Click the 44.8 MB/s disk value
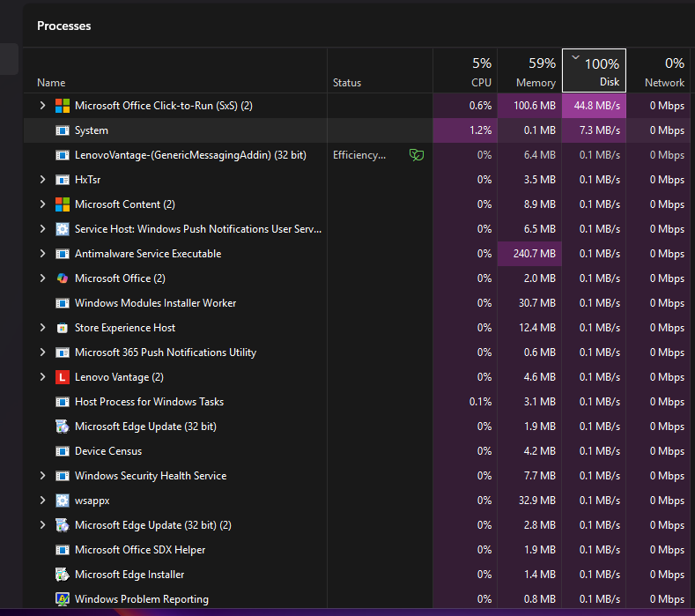Viewport: 695px width, 616px height. (597, 106)
